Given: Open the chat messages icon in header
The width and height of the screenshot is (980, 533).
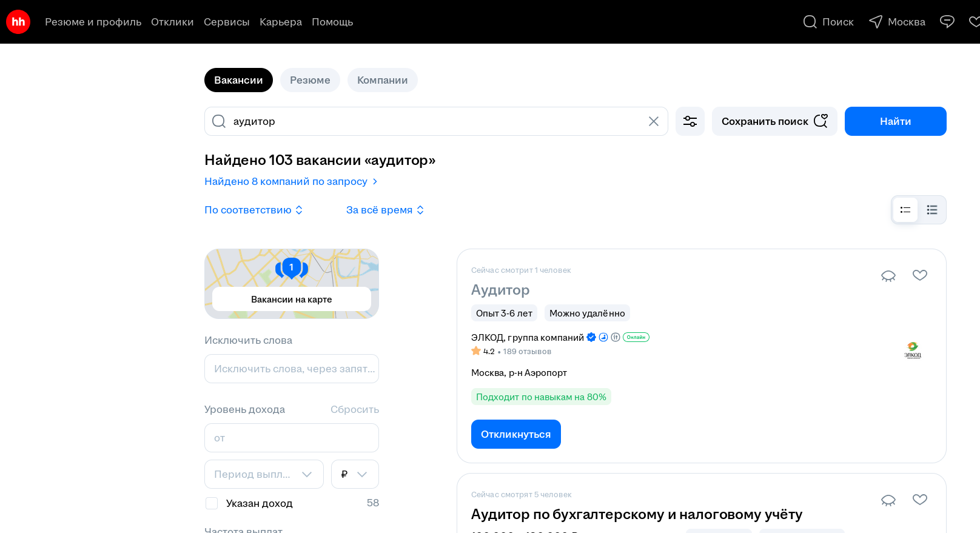Looking at the screenshot, I should click(947, 22).
